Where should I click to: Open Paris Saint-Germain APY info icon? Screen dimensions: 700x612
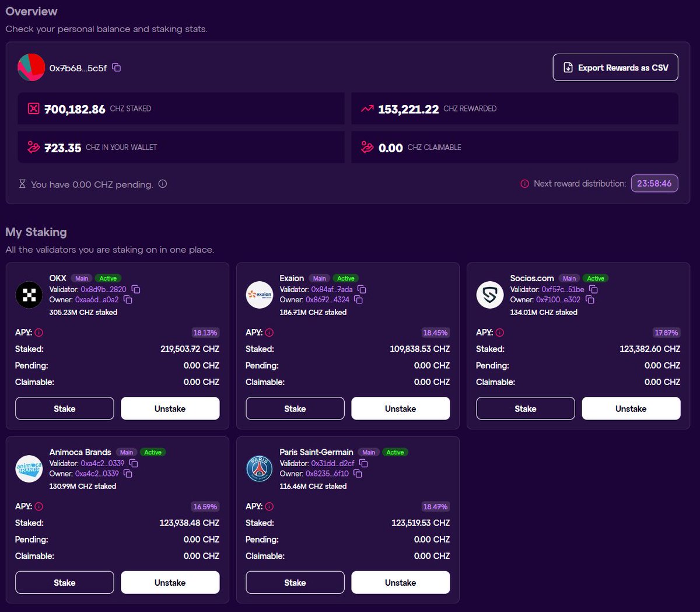pos(269,506)
